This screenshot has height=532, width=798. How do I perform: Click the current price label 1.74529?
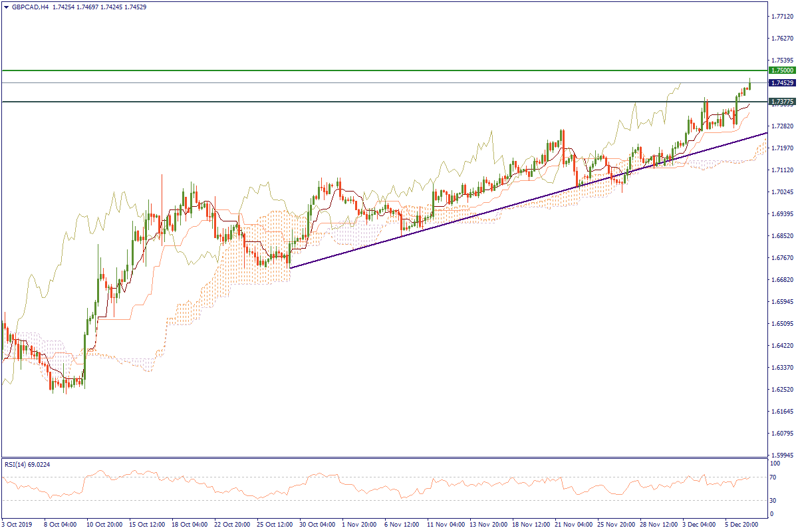click(782, 83)
